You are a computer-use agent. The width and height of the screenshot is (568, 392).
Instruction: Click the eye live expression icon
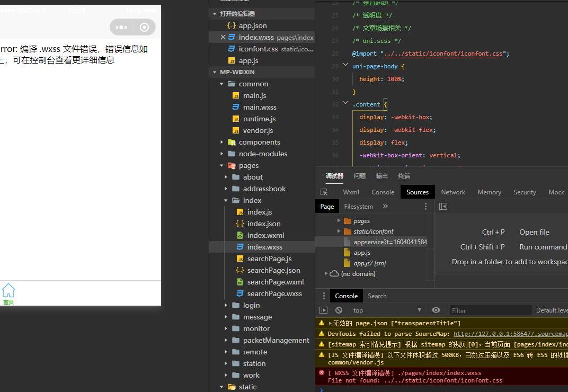[436, 310]
